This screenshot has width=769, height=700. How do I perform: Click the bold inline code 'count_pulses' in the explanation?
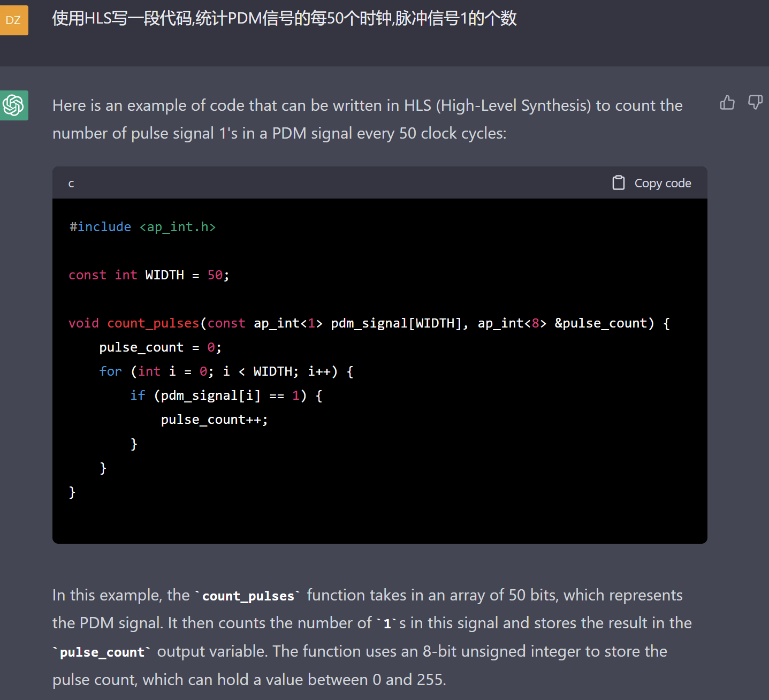[248, 596]
